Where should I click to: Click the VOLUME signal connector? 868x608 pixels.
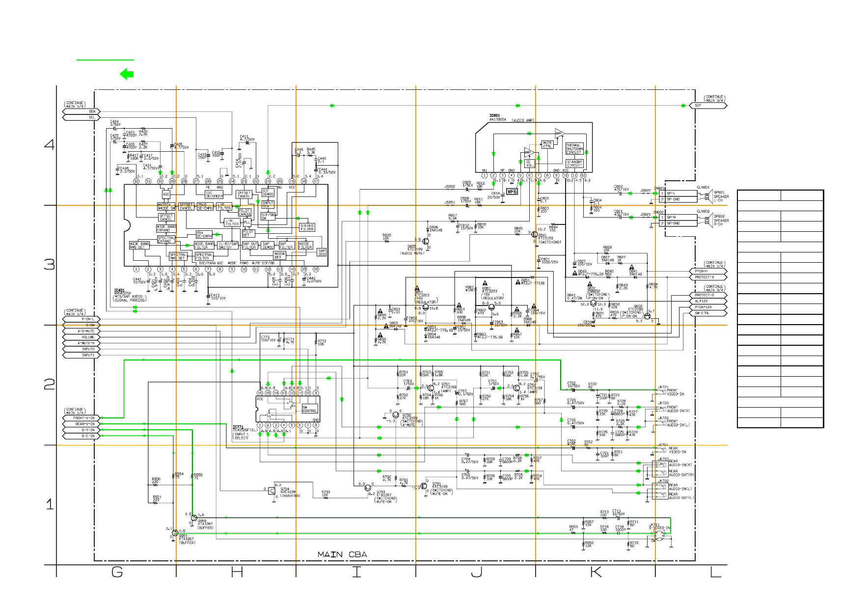coord(81,337)
